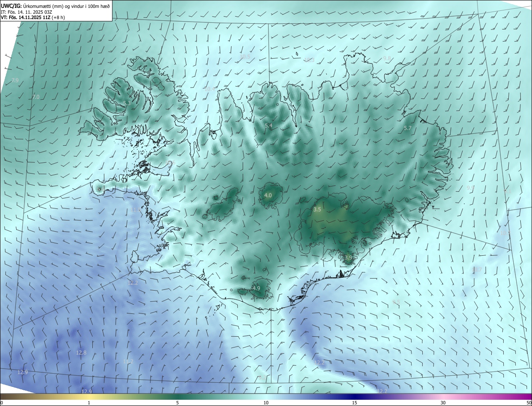
Task: Click the title 'UWC/IG: Úrkomumætti (mm) og vindur' line
Action: 55,6
